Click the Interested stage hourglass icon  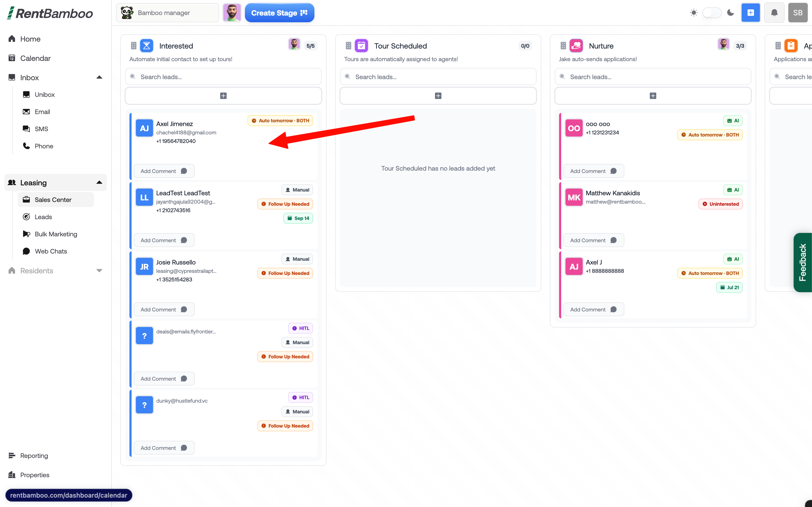coord(147,46)
